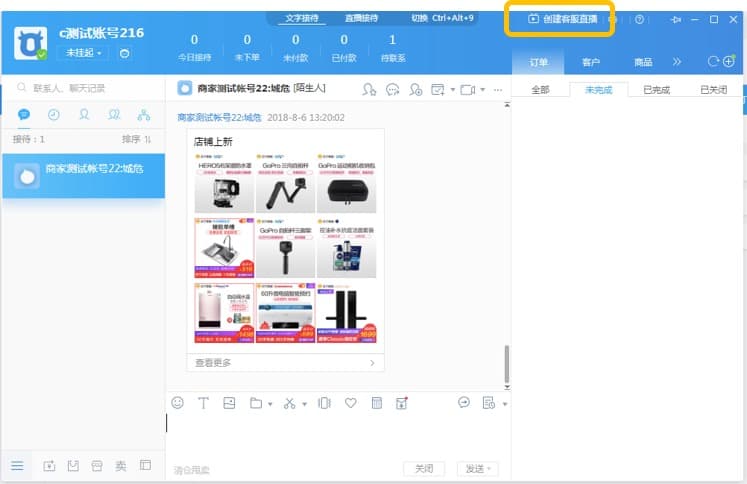The width and height of the screenshot is (747, 484).
Task: Open the quick reply bubble-arrow icon
Action: [x=464, y=403]
